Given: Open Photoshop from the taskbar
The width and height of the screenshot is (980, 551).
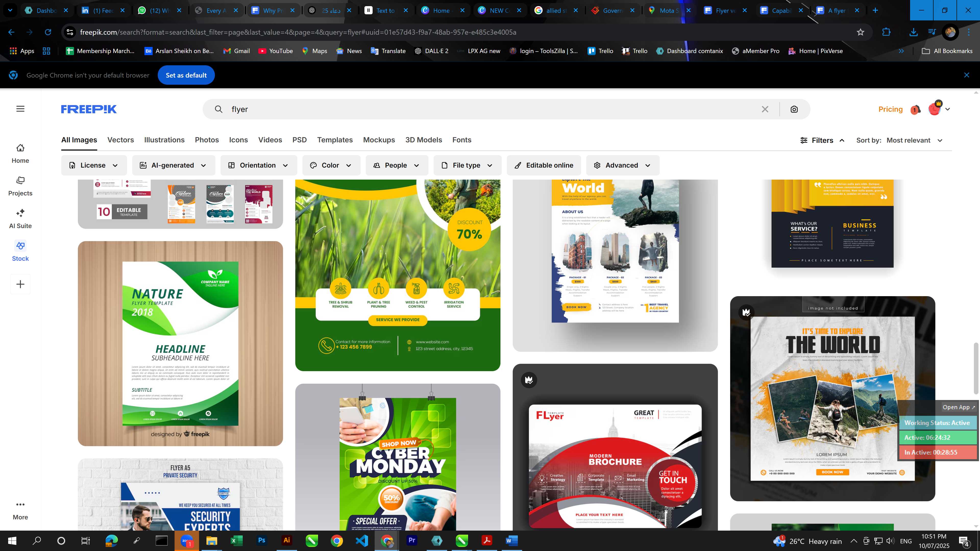Looking at the screenshot, I should tap(261, 540).
